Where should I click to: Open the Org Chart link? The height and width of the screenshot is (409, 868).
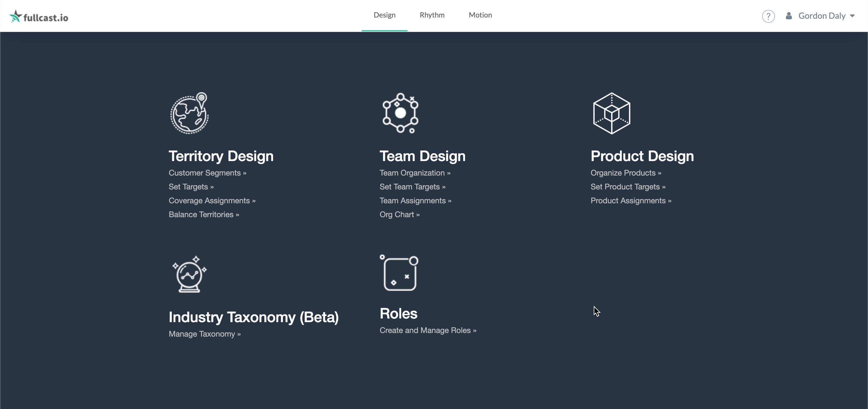pos(399,215)
